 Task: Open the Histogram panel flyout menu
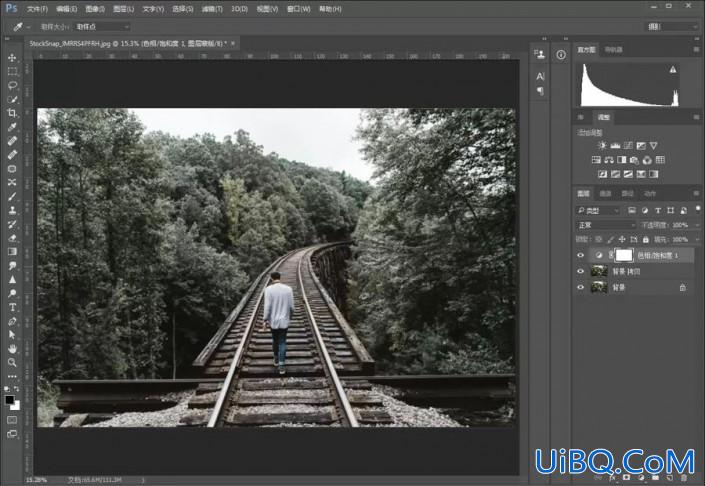(696, 49)
